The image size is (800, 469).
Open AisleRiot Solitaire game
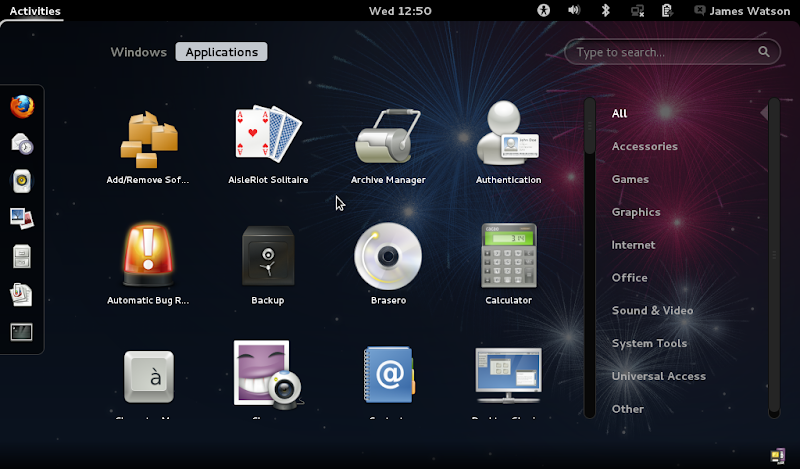pos(268,134)
